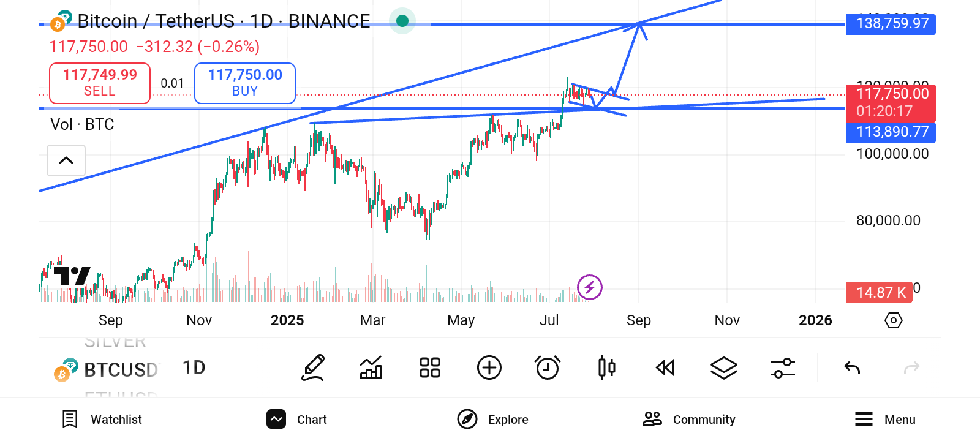Open the object tree layers icon
This screenshot has height=441, width=980.
(x=724, y=367)
